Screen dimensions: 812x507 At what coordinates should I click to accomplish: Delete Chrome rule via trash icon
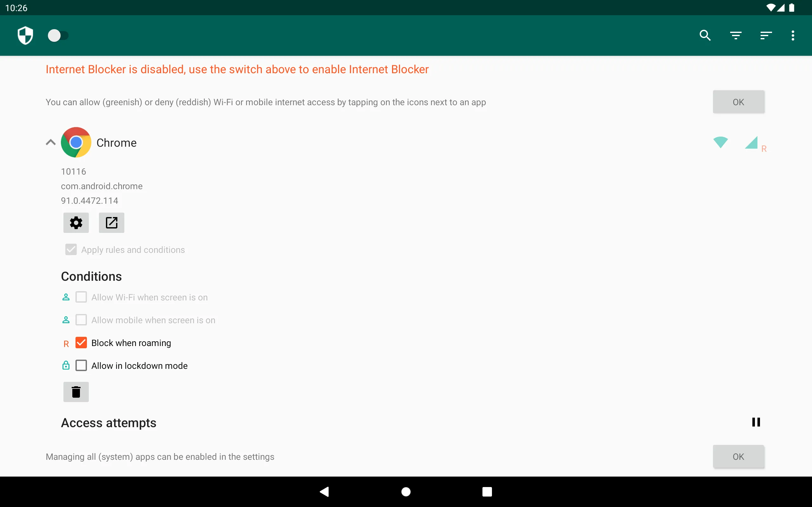point(76,391)
